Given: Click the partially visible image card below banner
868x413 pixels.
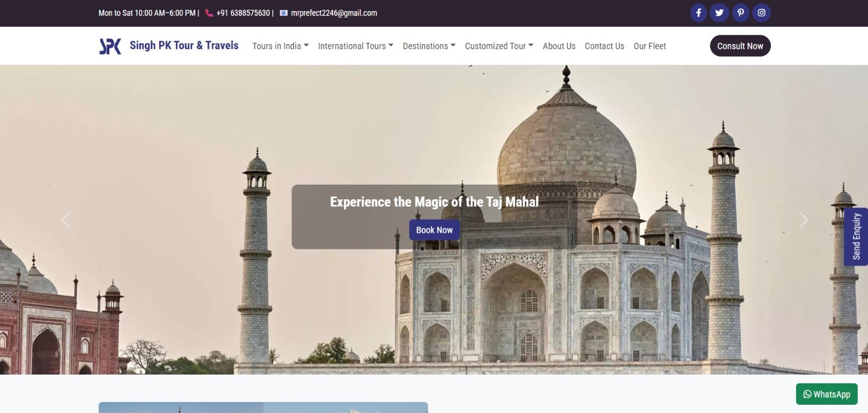Looking at the screenshot, I should tap(263, 408).
